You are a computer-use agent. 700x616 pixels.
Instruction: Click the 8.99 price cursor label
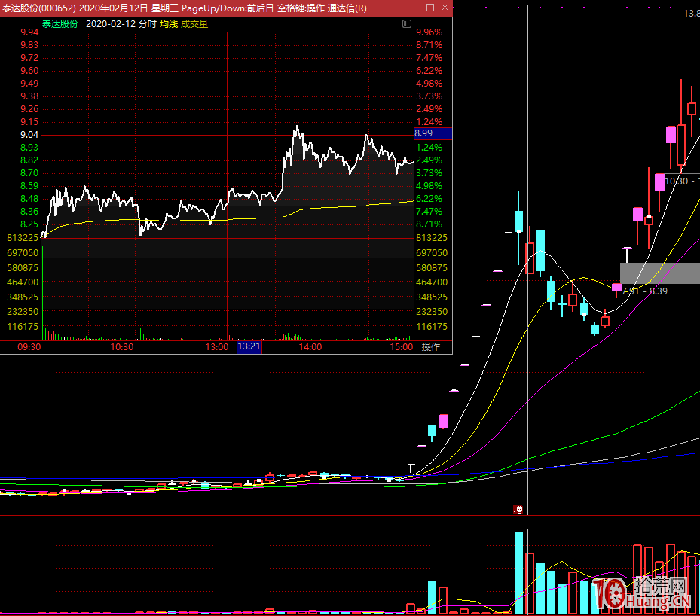433,133
